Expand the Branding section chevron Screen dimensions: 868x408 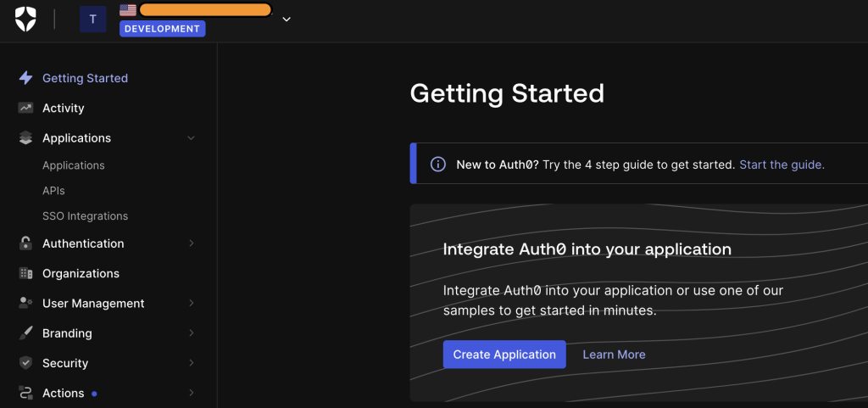point(192,333)
